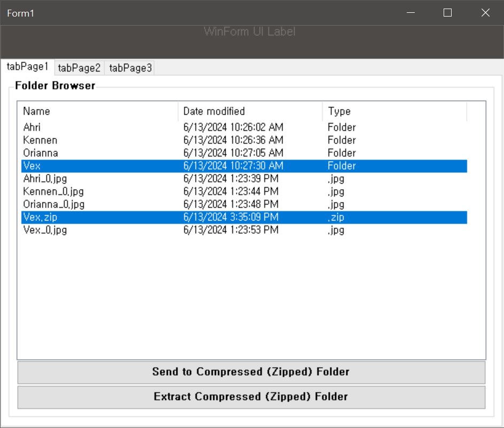
Task: Sort by the Type column header
Action: (x=394, y=111)
